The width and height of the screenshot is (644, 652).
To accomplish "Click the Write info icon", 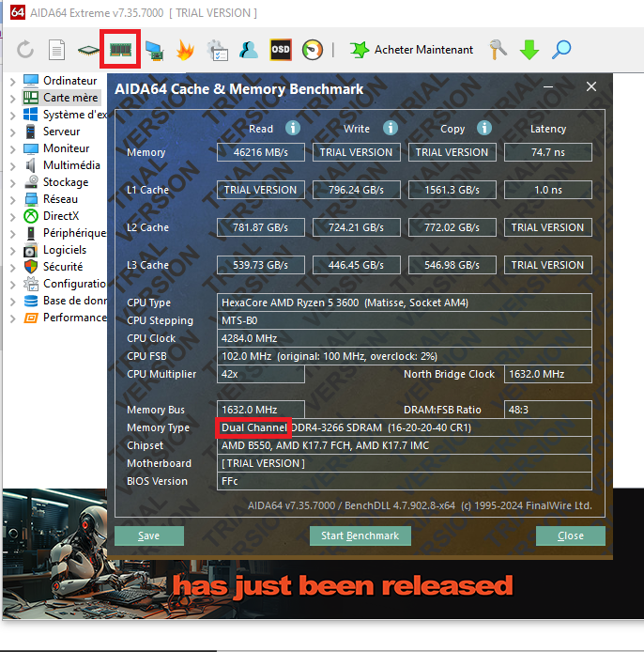I will (x=391, y=128).
